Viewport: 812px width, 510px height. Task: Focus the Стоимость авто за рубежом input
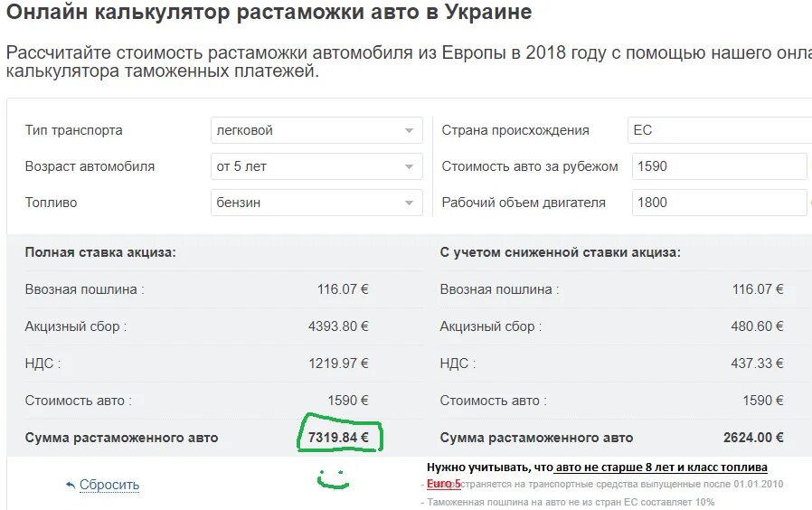pos(719,166)
